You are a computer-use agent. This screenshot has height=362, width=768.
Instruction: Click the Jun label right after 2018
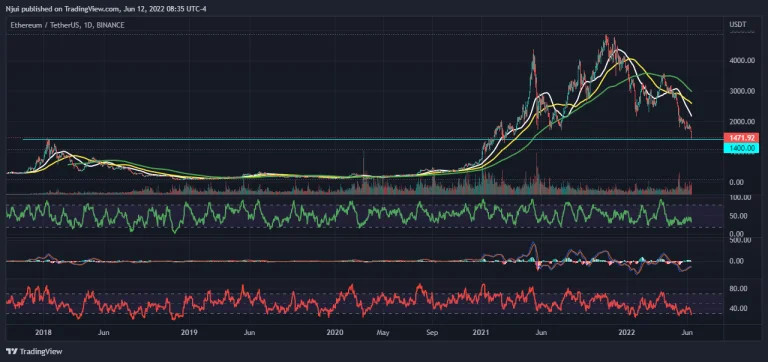pyautogui.click(x=103, y=333)
